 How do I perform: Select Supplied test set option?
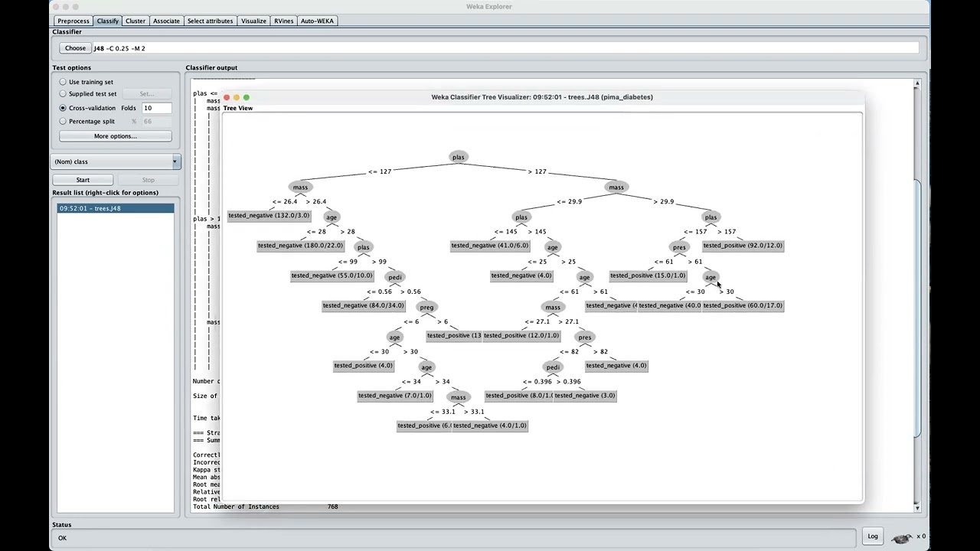[x=63, y=94]
